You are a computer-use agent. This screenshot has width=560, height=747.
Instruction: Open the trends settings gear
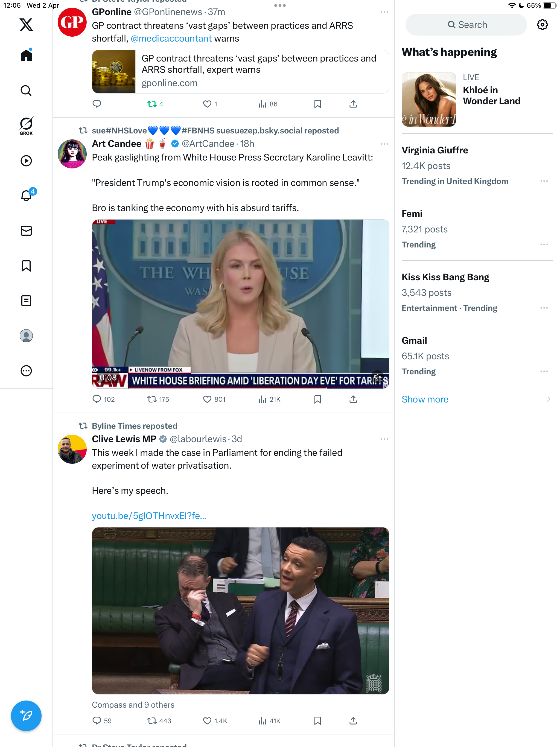pos(542,25)
